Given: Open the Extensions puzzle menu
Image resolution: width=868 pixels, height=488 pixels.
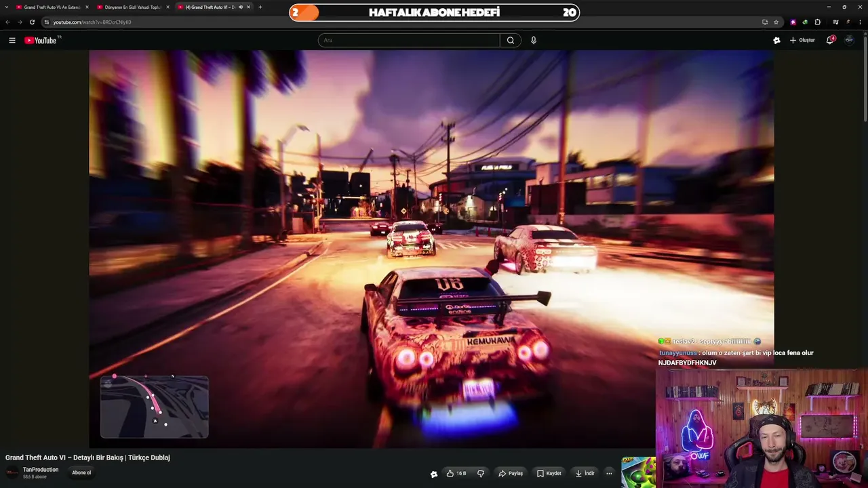Looking at the screenshot, I should tap(818, 22).
